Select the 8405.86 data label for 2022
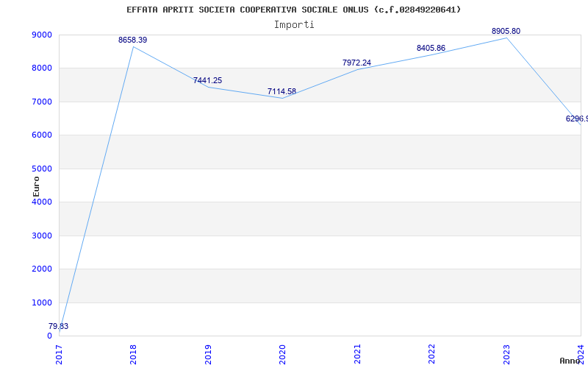 point(431,48)
